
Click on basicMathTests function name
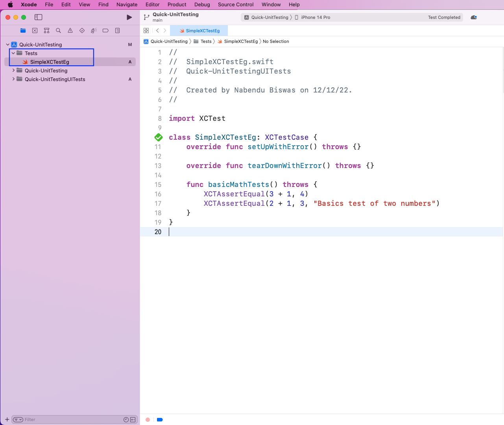coord(238,185)
